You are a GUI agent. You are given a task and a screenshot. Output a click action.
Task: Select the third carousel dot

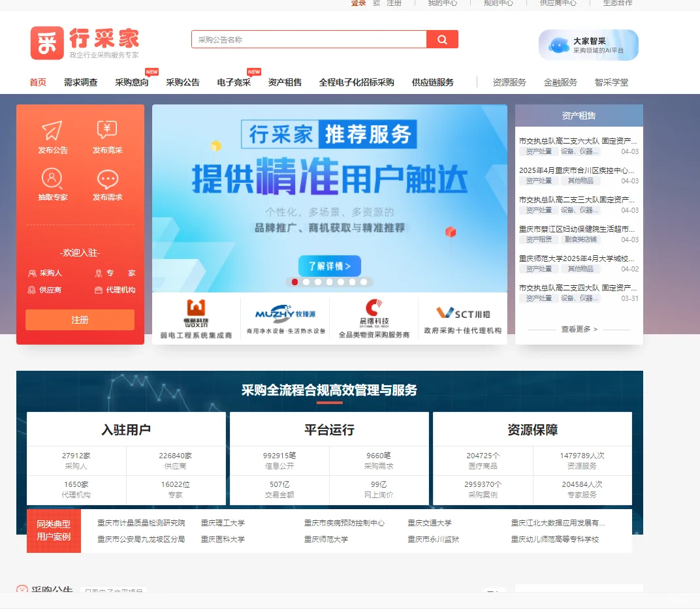318,282
